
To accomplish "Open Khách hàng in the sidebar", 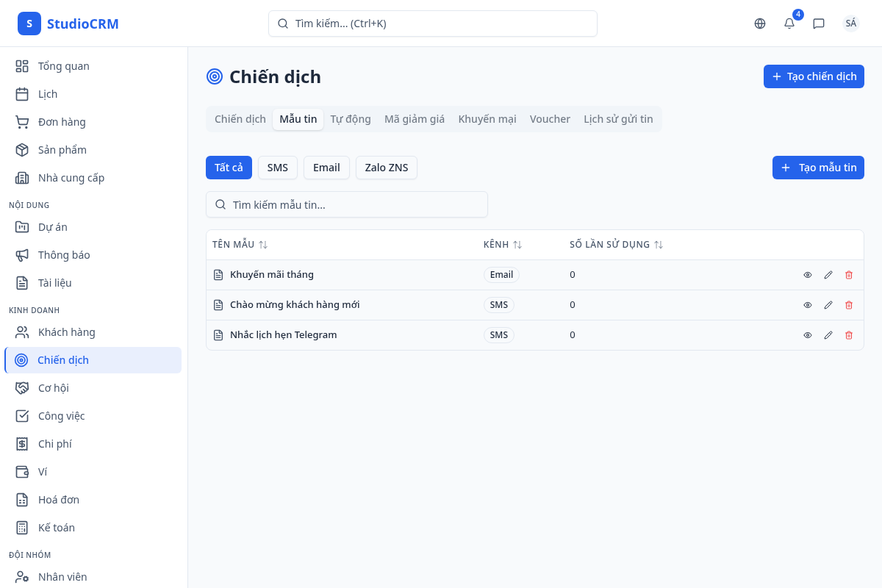I will click(66, 332).
